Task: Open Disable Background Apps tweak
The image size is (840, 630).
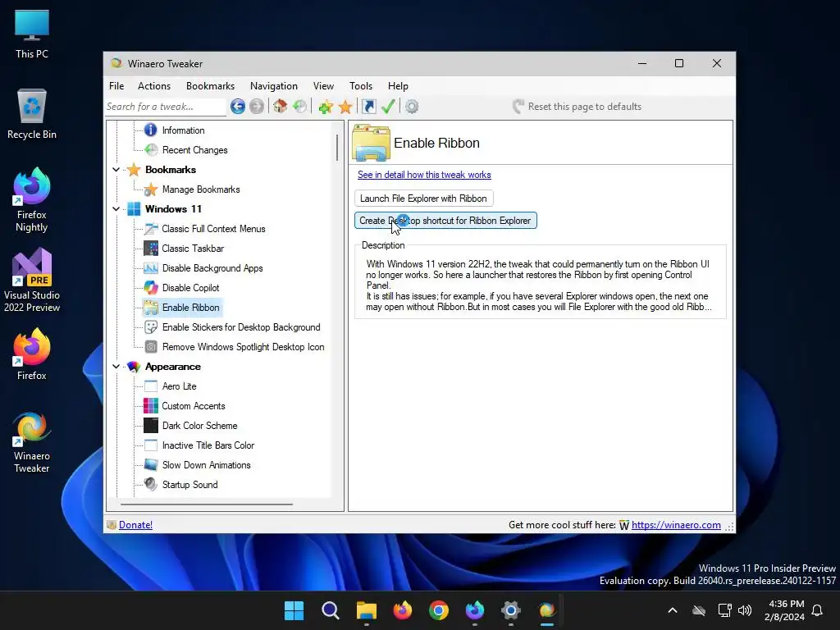Action: [212, 268]
